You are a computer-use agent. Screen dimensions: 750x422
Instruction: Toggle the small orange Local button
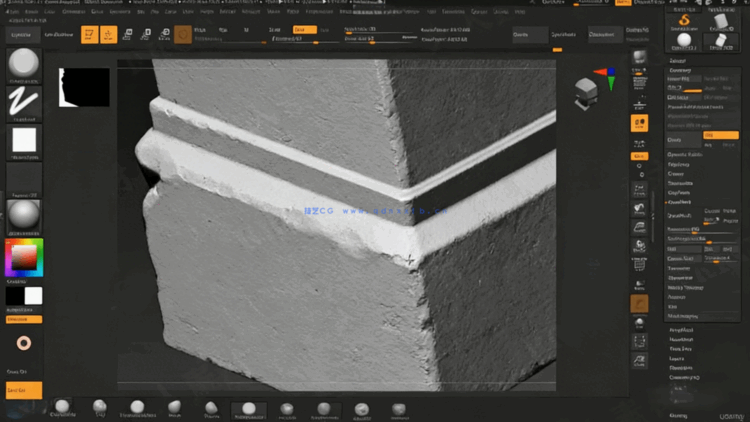[640, 156]
